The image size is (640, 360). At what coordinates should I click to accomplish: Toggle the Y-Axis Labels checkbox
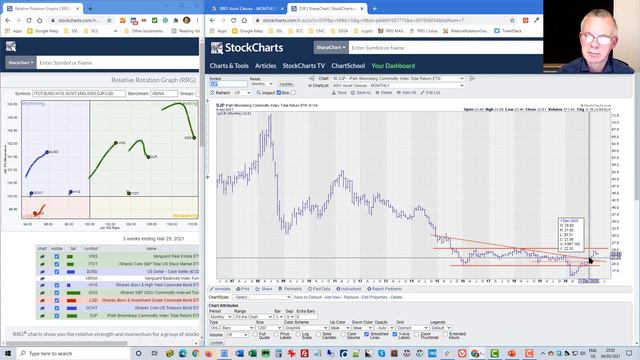point(395,334)
